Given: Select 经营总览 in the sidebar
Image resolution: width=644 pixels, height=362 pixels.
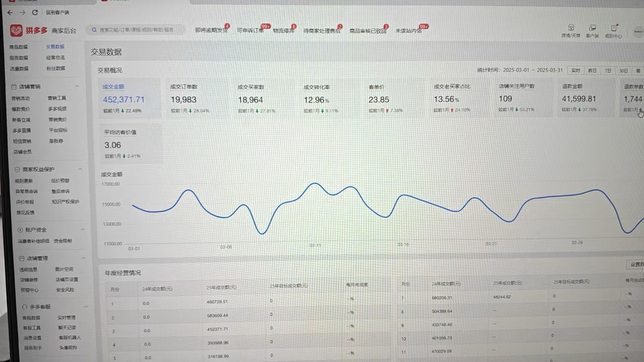Looking at the screenshot, I should pos(55,58).
